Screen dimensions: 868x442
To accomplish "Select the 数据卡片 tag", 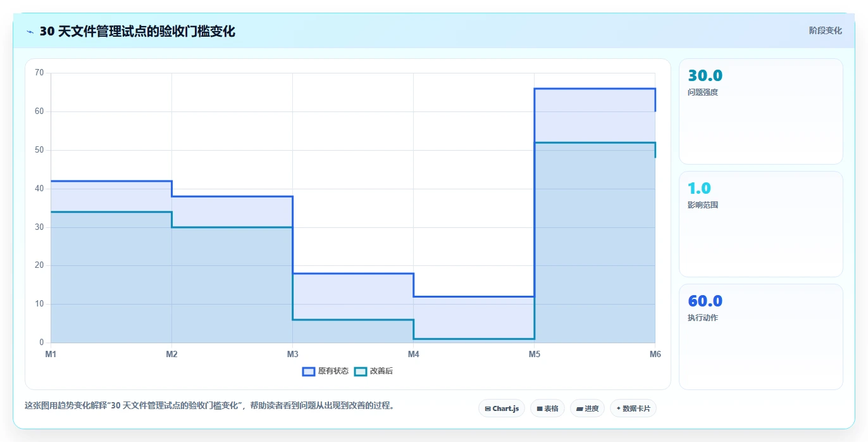I will [x=633, y=408].
